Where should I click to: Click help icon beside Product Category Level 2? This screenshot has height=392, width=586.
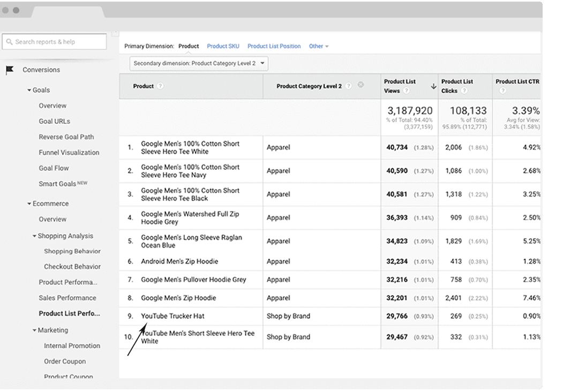click(348, 86)
